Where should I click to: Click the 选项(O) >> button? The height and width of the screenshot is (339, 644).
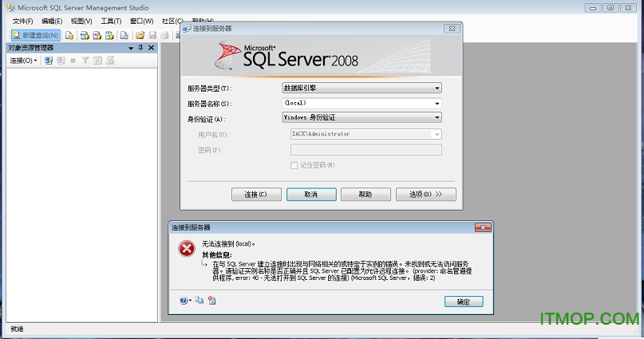426,194
